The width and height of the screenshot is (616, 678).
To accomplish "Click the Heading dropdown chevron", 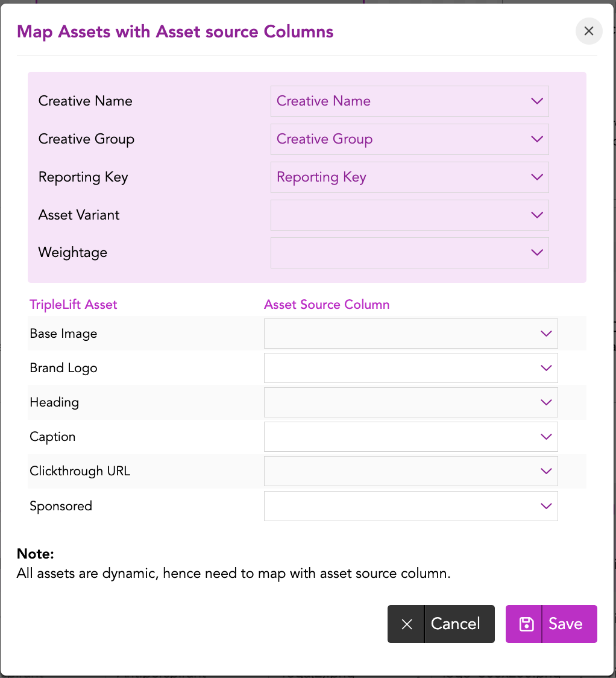I will pyautogui.click(x=546, y=402).
